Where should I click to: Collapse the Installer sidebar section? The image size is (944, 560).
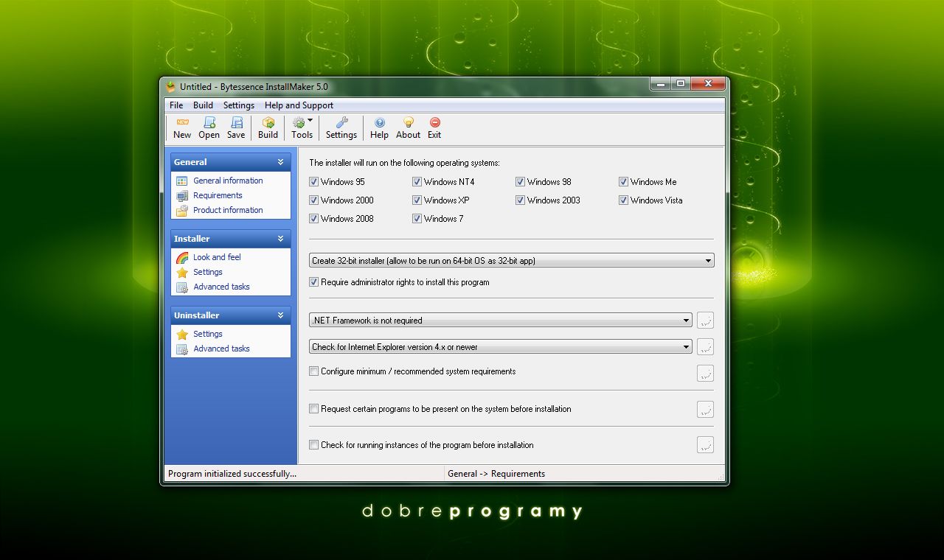[x=280, y=239]
